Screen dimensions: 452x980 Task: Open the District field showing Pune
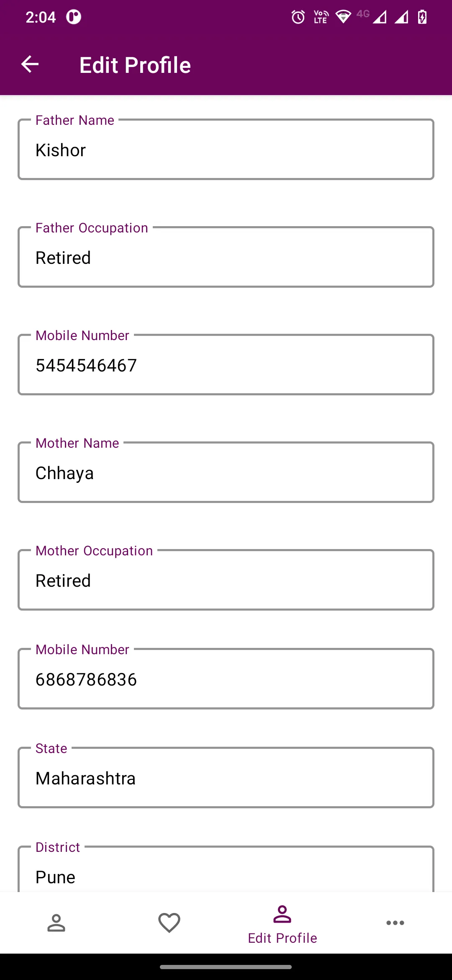click(226, 869)
